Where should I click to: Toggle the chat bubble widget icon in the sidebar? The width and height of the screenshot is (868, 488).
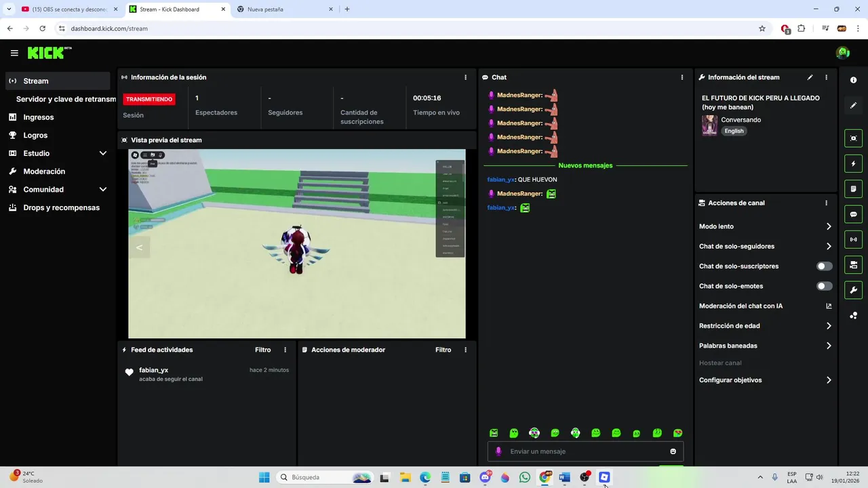853,214
